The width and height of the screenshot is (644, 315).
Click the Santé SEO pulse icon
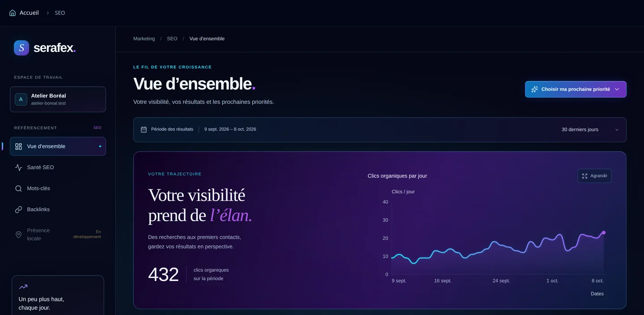(18, 167)
